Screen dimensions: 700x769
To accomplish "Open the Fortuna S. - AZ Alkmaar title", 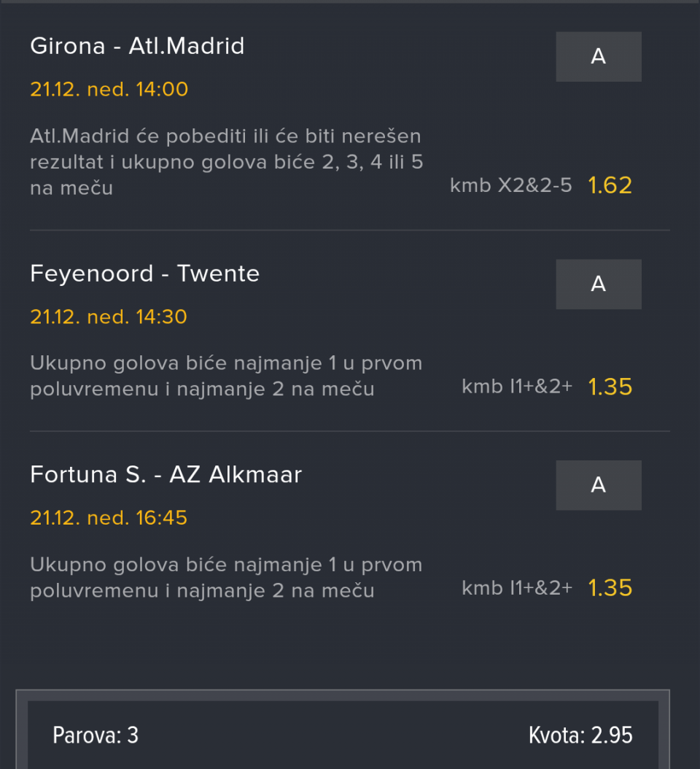I will pyautogui.click(x=166, y=475).
